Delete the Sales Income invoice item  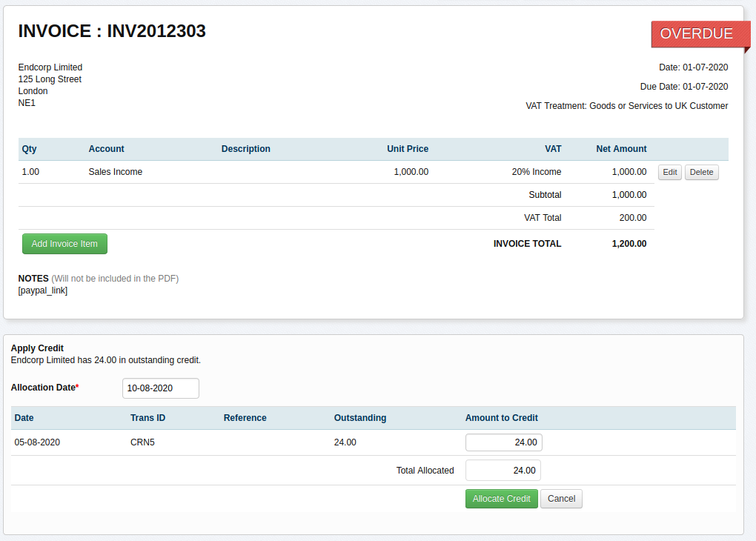[x=701, y=173]
